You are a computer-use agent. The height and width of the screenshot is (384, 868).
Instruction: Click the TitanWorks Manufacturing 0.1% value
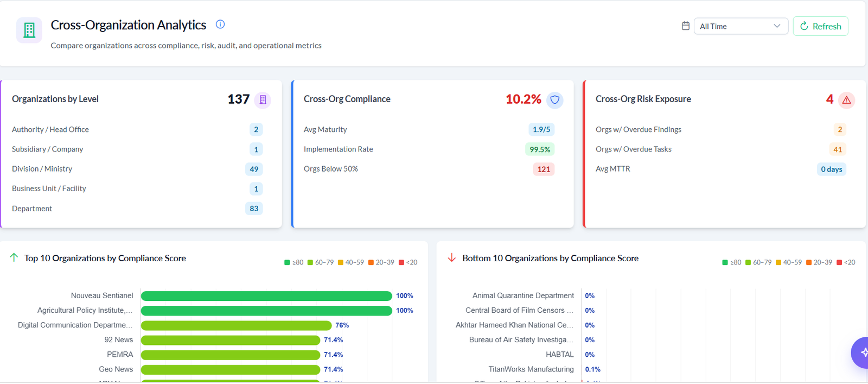click(593, 369)
